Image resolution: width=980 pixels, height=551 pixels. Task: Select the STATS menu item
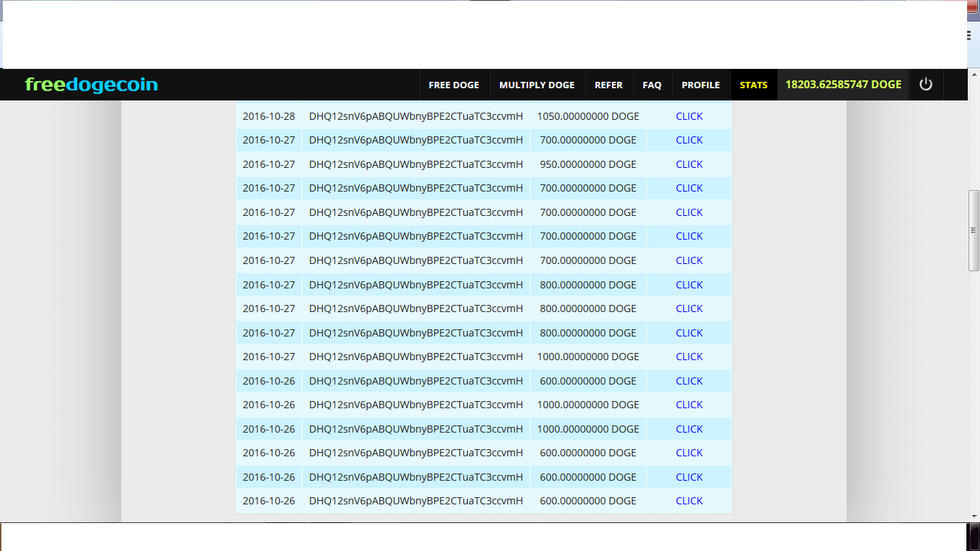click(753, 85)
